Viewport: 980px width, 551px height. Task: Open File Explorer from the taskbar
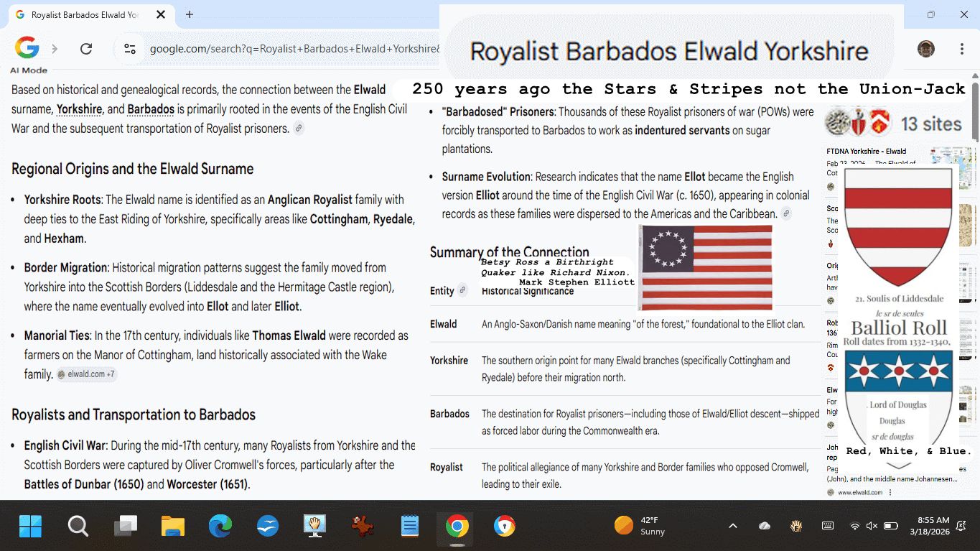click(173, 527)
